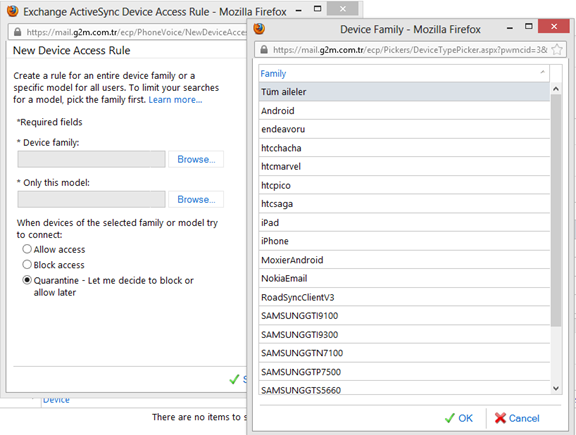Click the Firefox icon in Exchange ActiveSync window

coord(13,11)
